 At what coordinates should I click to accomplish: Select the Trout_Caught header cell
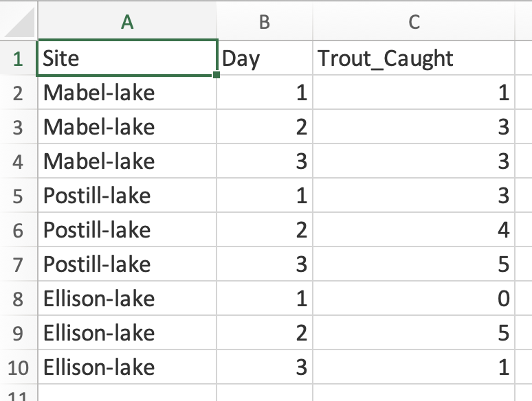(414, 58)
